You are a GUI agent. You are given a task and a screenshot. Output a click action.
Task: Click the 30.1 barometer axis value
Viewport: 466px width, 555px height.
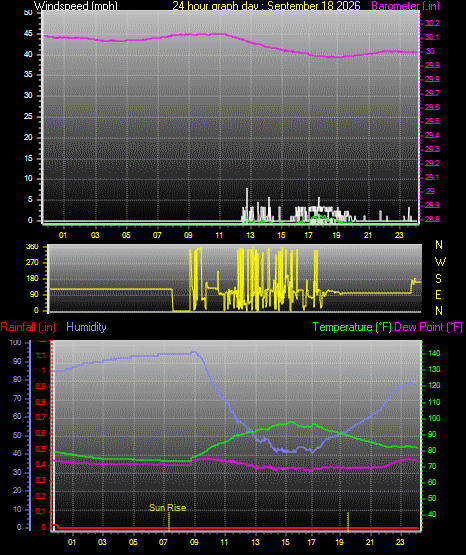pos(432,38)
